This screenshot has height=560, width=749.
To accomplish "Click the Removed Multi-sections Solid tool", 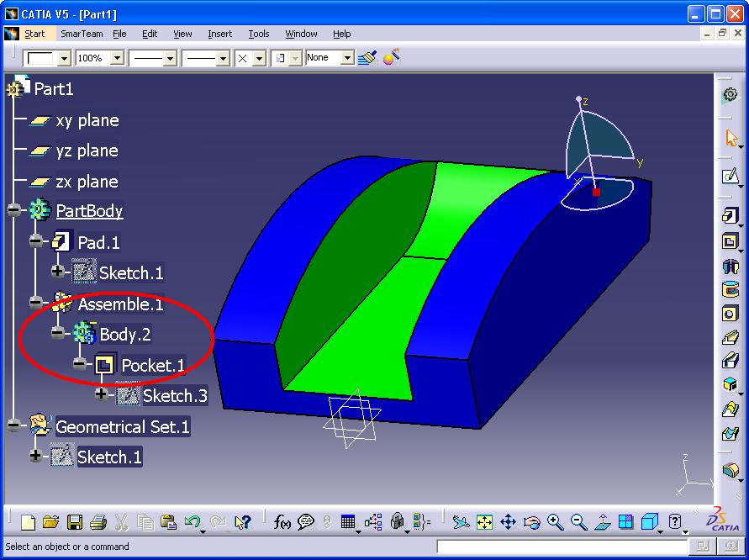I will 730,433.
